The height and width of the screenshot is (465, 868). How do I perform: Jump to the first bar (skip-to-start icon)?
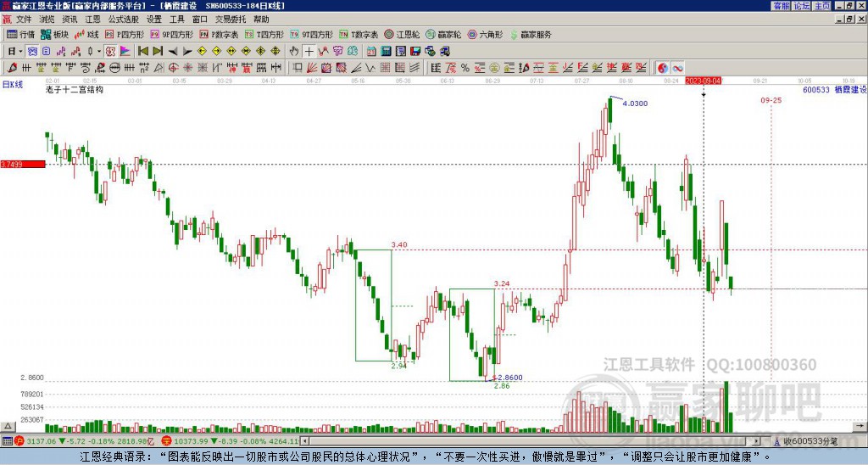pos(143,52)
